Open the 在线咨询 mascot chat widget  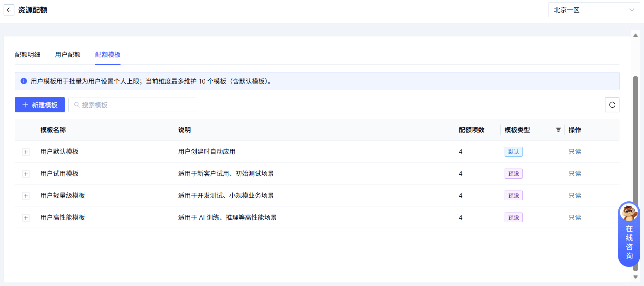pyautogui.click(x=629, y=234)
